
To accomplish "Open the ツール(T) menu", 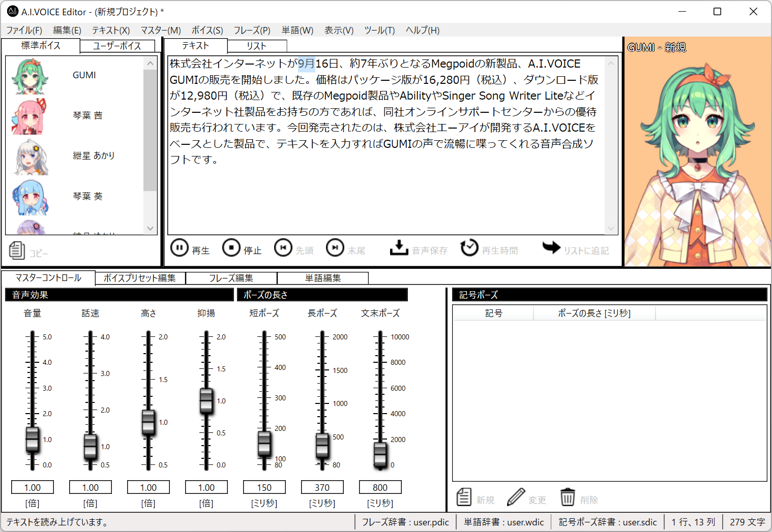I will click(x=379, y=30).
